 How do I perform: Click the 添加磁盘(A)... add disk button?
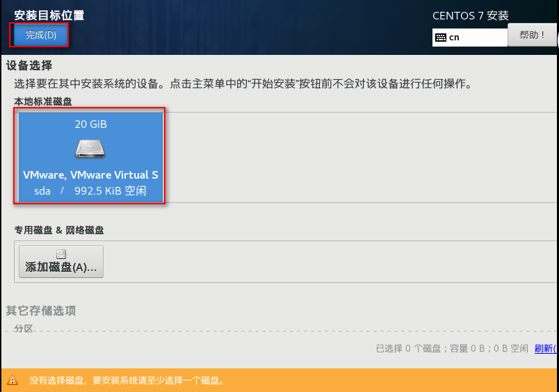click(61, 261)
